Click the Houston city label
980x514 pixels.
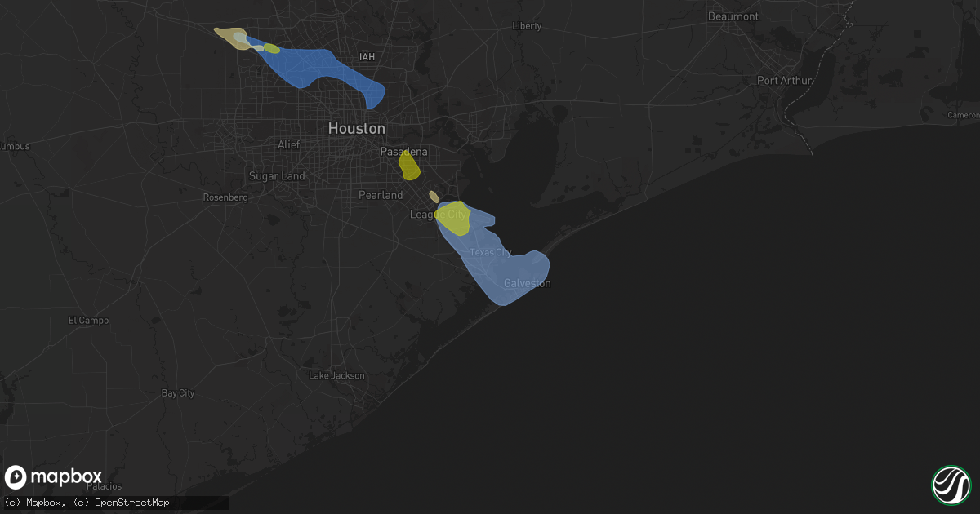coord(356,129)
